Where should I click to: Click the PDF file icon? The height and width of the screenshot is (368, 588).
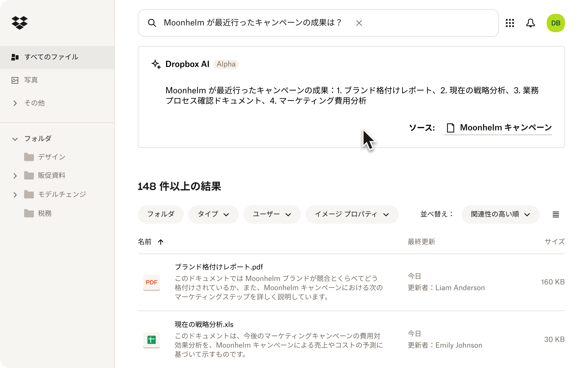click(x=152, y=282)
